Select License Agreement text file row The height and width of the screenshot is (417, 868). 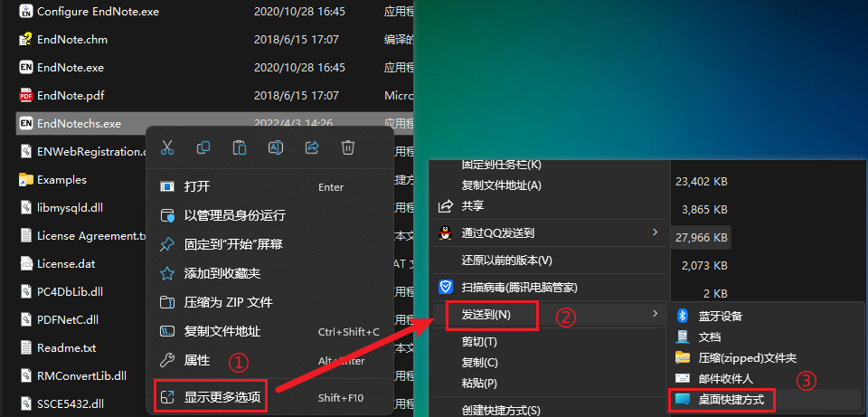[82, 236]
